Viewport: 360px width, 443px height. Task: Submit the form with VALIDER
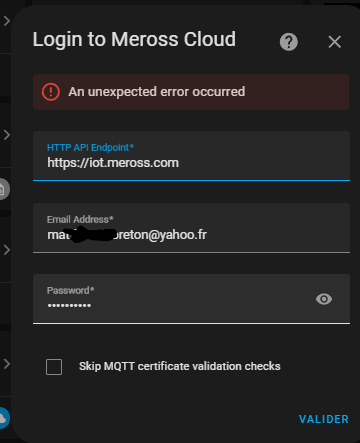(324, 419)
